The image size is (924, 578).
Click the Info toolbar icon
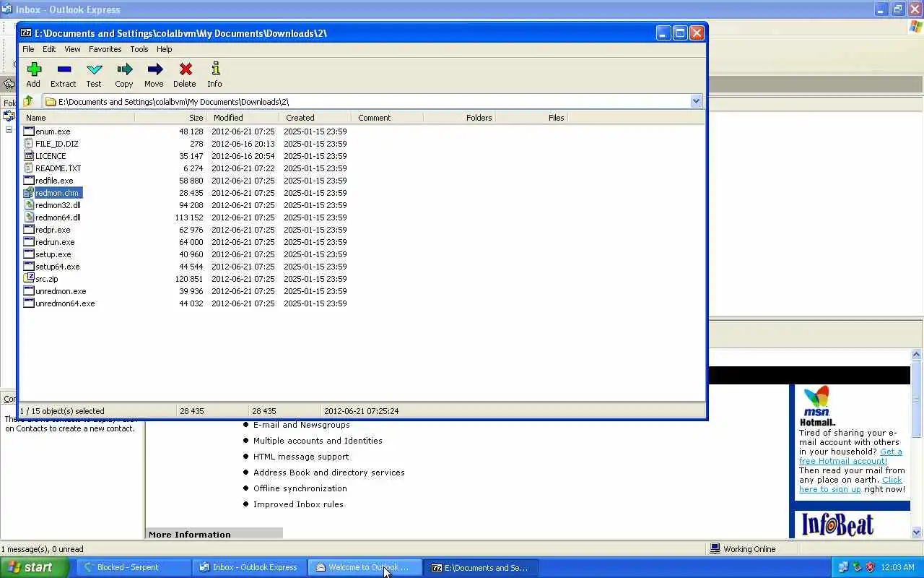point(215,69)
